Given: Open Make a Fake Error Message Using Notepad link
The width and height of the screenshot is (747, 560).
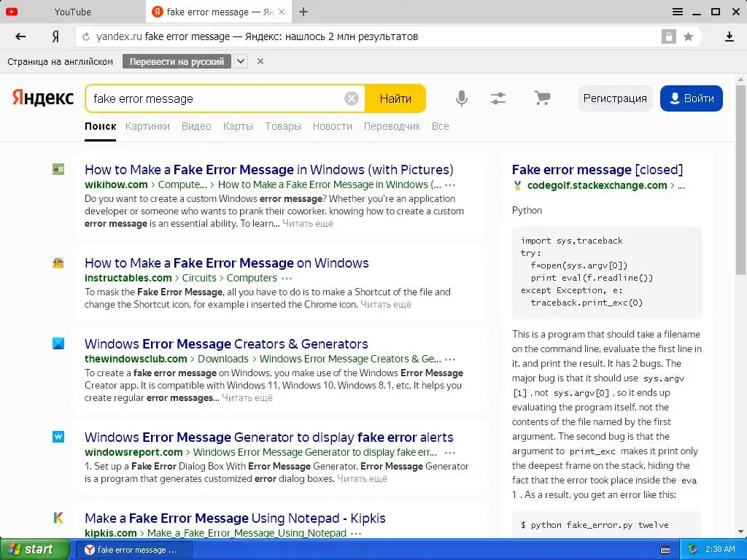Looking at the screenshot, I should 235,518.
